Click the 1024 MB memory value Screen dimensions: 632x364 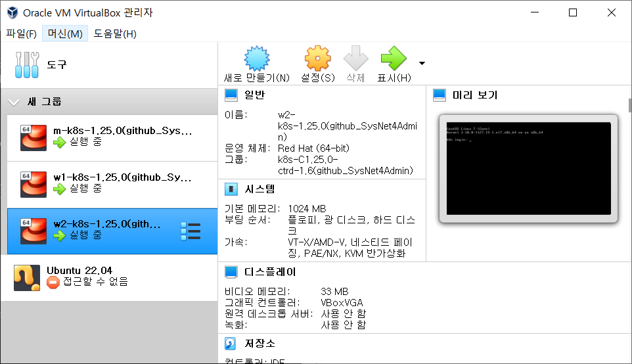(307, 209)
